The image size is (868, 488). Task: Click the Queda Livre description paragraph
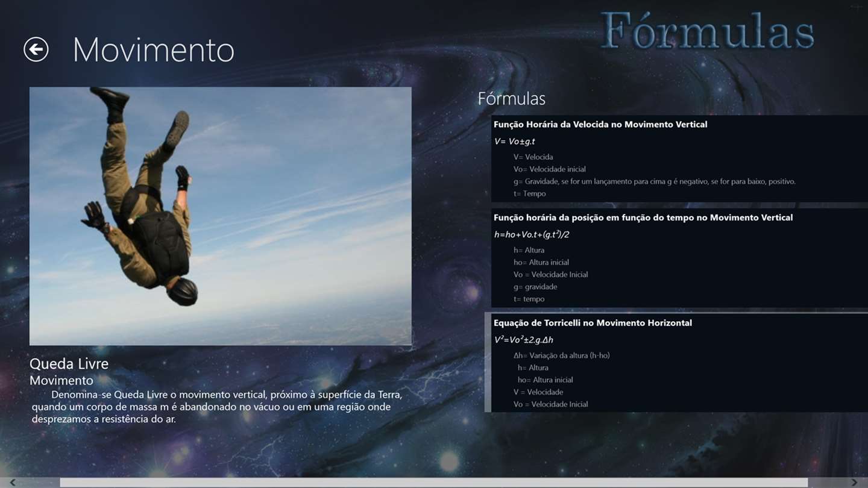tap(217, 407)
